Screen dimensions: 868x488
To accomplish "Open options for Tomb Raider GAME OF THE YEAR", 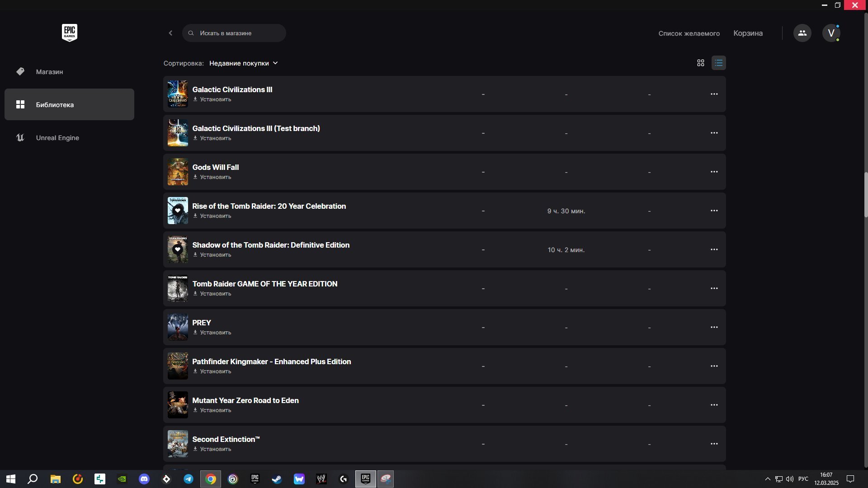I will click(714, 288).
